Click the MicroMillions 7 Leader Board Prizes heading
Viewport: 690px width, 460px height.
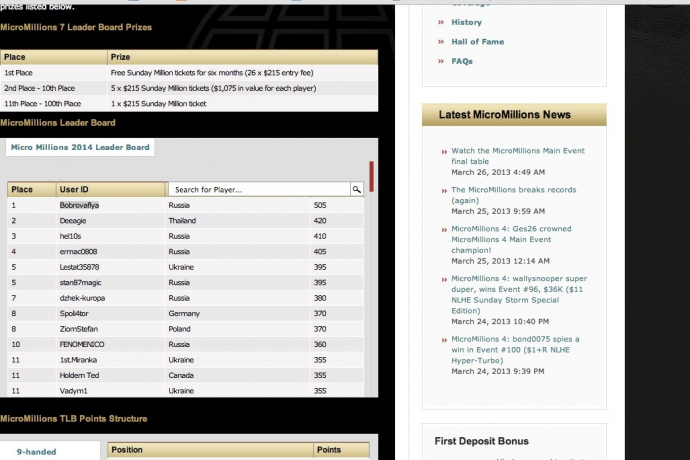[x=76, y=27]
